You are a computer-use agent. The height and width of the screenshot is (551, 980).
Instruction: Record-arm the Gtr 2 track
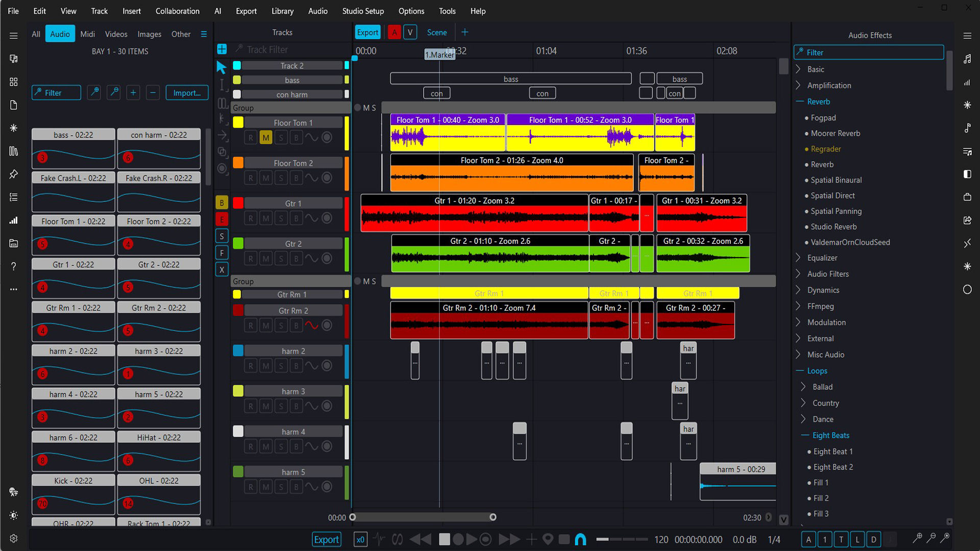pyautogui.click(x=251, y=259)
